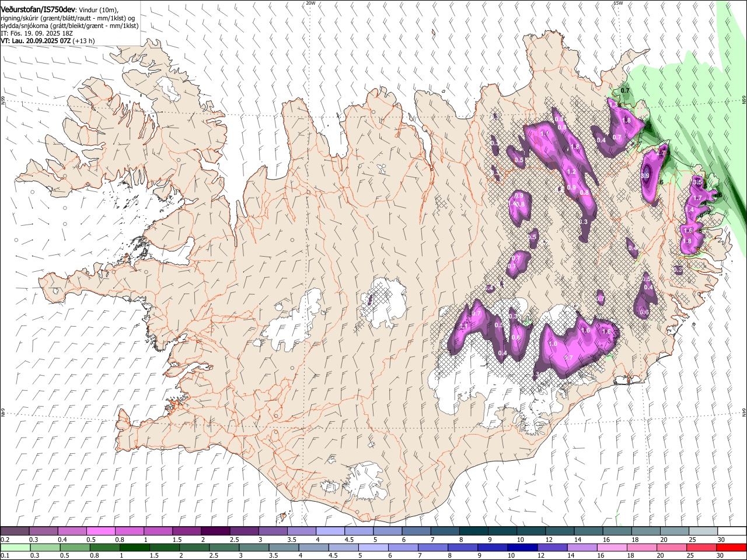The height and width of the screenshot is (560, 747).
Task: Select darkest purple 2–2.5 swatch, upper legend
Action: click(x=215, y=531)
